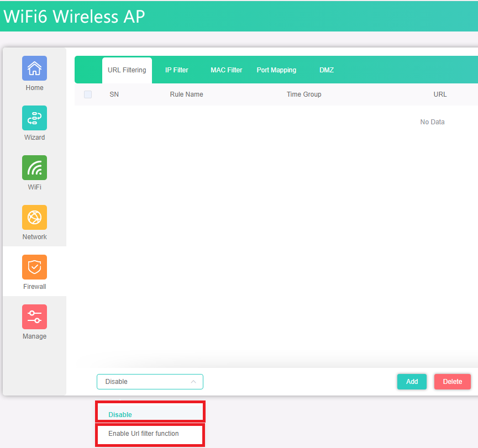
Task: Launch the setup Wizard icon
Action: (x=34, y=118)
